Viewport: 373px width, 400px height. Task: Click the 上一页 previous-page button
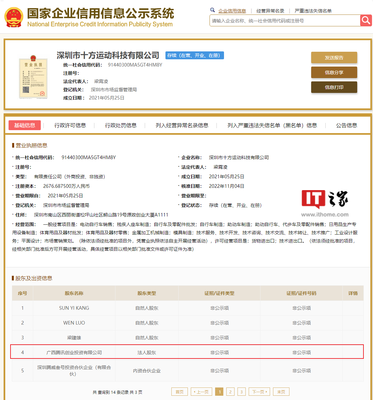[201, 392]
